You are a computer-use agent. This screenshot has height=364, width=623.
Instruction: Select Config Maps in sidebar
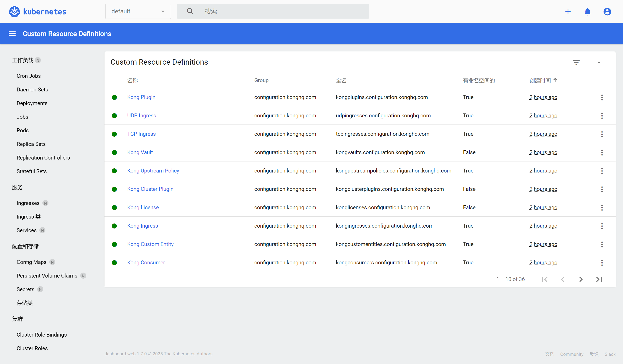point(31,262)
